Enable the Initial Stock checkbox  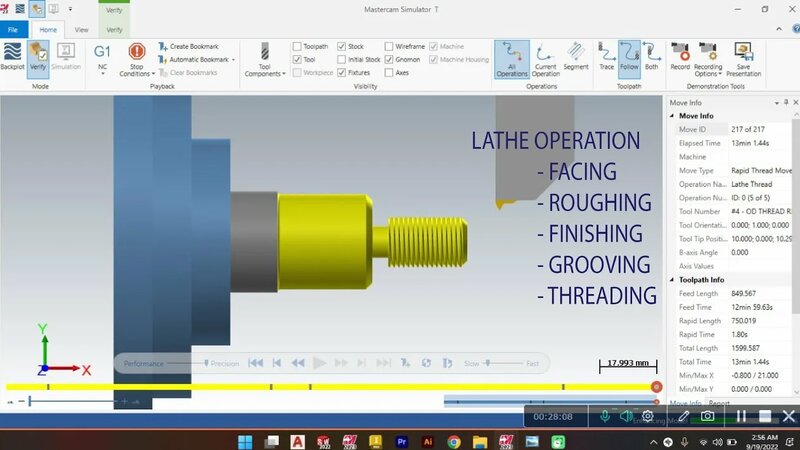(x=341, y=60)
